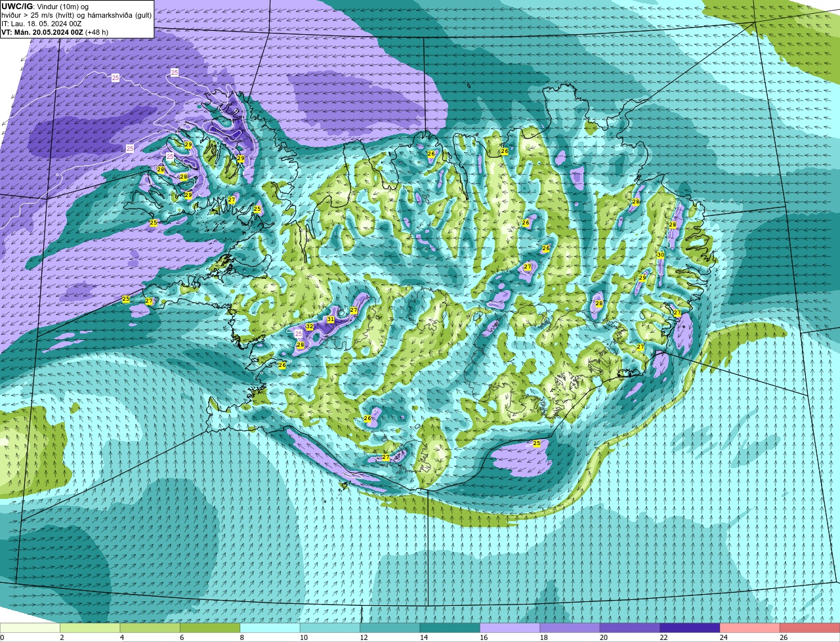Click the 6–8 m/s olive-green legend swatch
Image resolution: width=840 pixels, height=642 pixels.
(210, 628)
